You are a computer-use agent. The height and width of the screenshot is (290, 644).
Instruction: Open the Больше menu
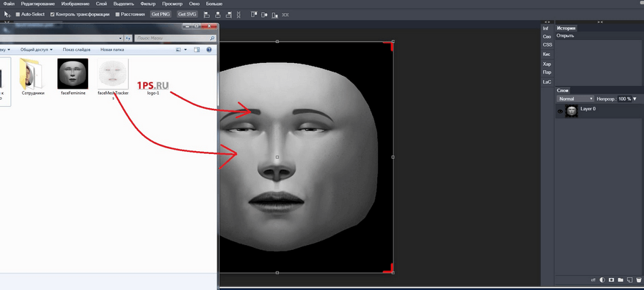214,4
